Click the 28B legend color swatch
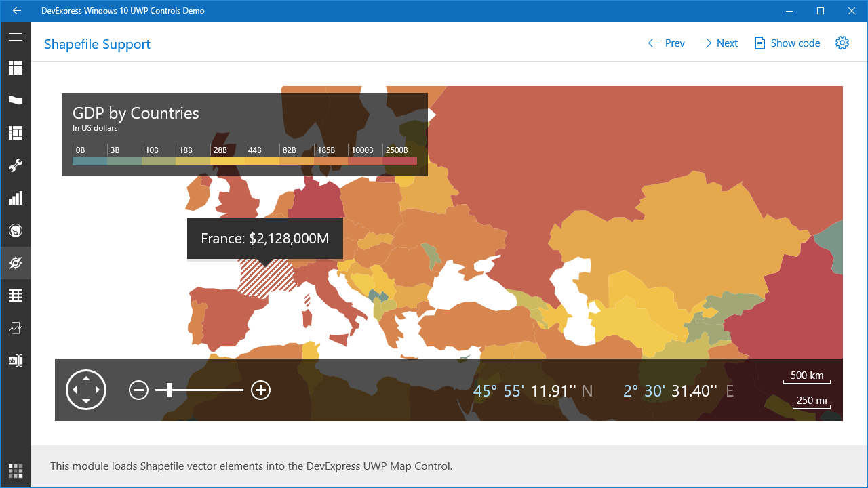The height and width of the screenshot is (488, 868). coord(227,161)
